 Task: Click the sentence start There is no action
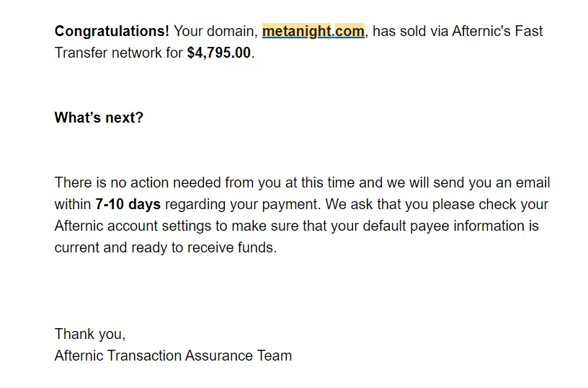click(112, 182)
